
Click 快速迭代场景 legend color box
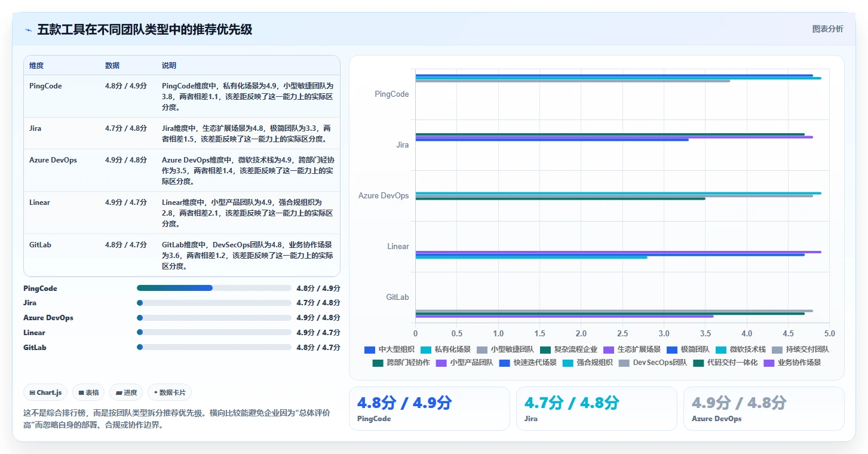point(504,363)
